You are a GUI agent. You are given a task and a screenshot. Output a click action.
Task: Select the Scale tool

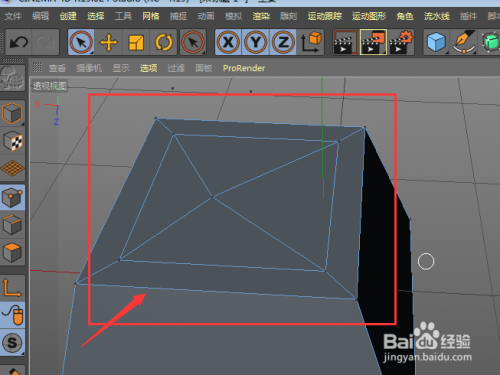pos(136,42)
